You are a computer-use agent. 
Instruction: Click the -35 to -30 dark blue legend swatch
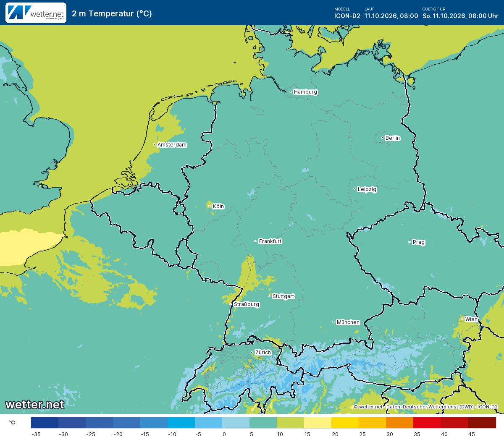pyautogui.click(x=45, y=423)
